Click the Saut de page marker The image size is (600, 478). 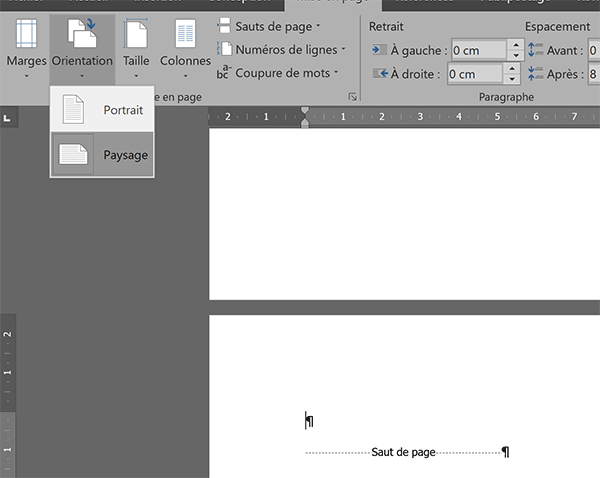click(x=403, y=452)
